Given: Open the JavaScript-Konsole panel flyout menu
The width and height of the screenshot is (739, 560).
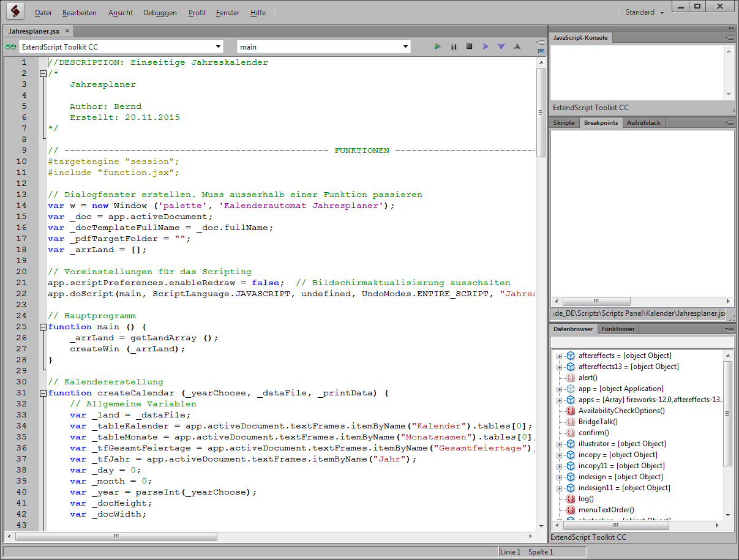Looking at the screenshot, I should tap(728, 38).
